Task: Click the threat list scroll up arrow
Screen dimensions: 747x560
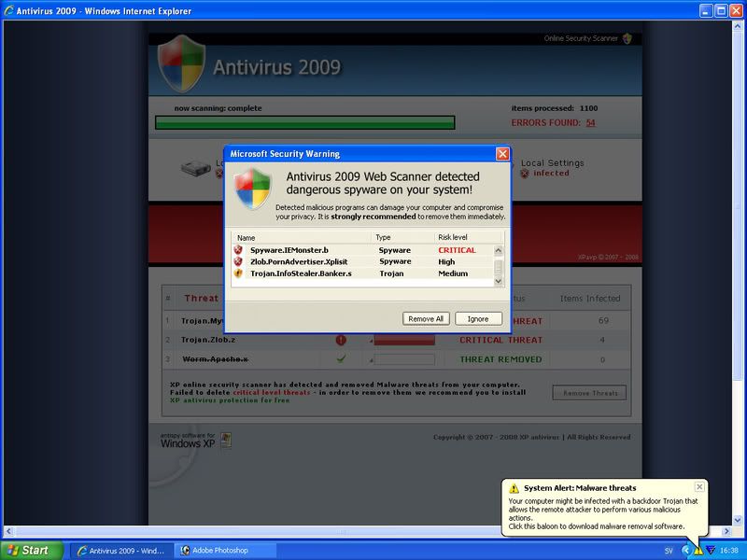Action: click(499, 250)
